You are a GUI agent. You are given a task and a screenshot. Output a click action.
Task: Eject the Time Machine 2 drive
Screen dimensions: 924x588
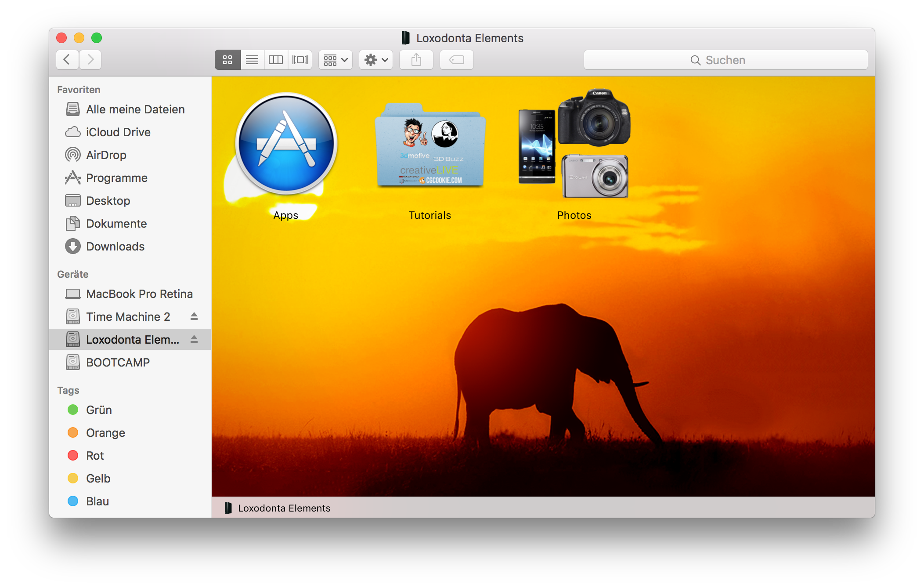click(194, 316)
